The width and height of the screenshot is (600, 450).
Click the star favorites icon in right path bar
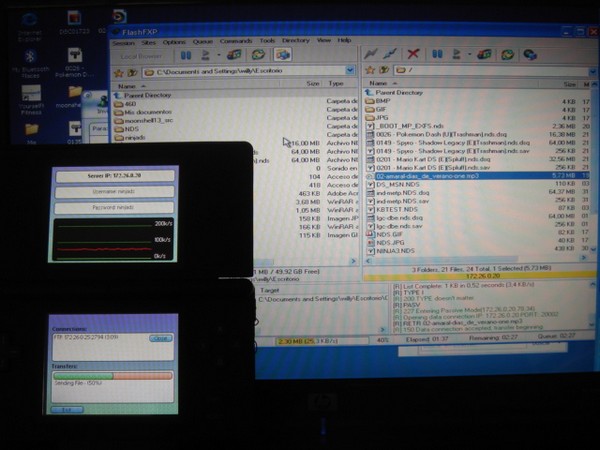(x=370, y=70)
